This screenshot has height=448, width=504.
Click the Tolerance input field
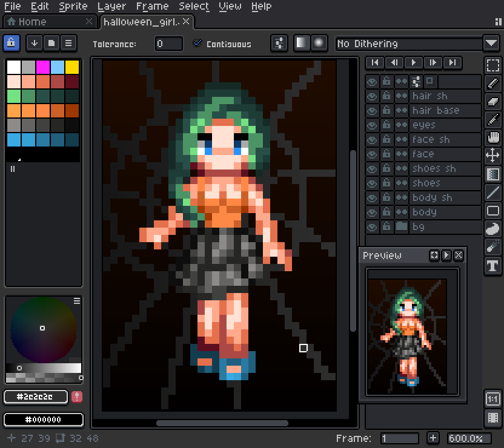169,44
